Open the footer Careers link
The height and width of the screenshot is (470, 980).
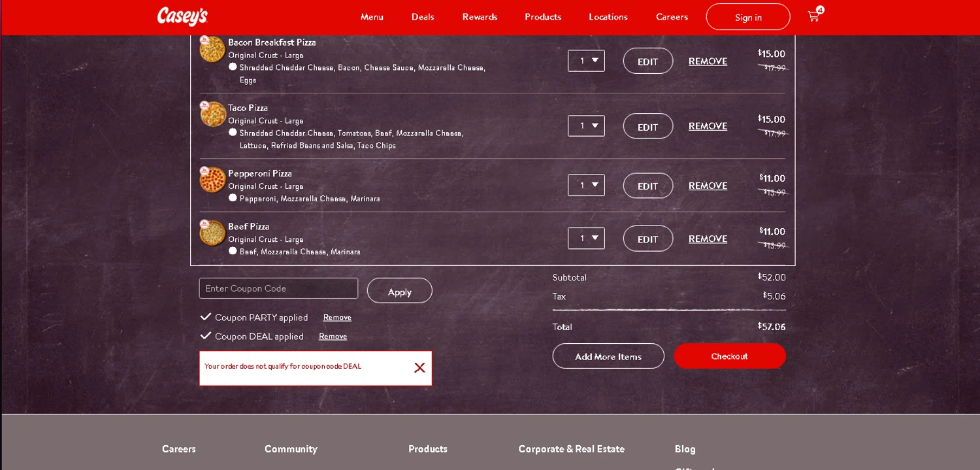point(179,449)
